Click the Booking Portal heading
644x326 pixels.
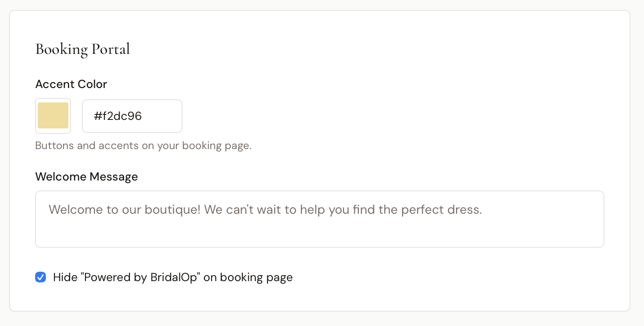(x=82, y=49)
